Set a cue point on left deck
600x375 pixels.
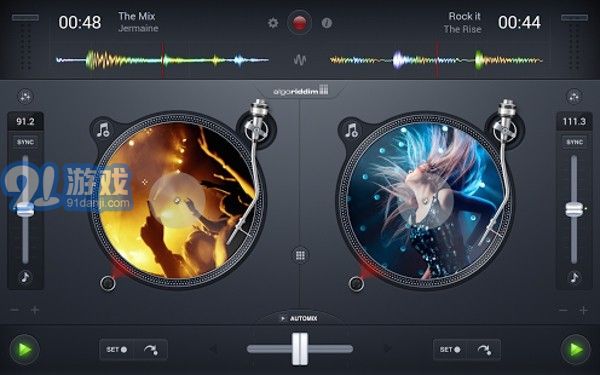(117, 349)
